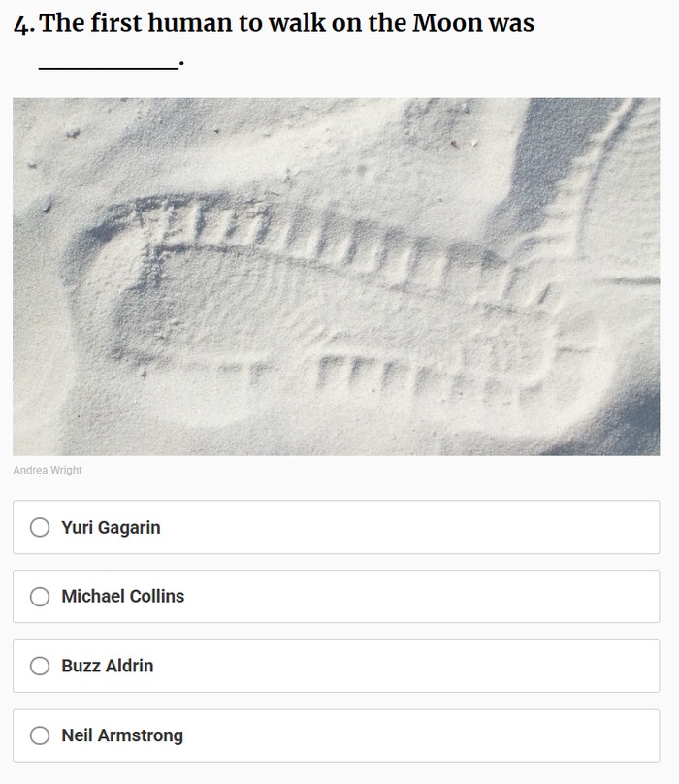
Task: Select the Yuri Gagarin radio button
Action: [40, 528]
